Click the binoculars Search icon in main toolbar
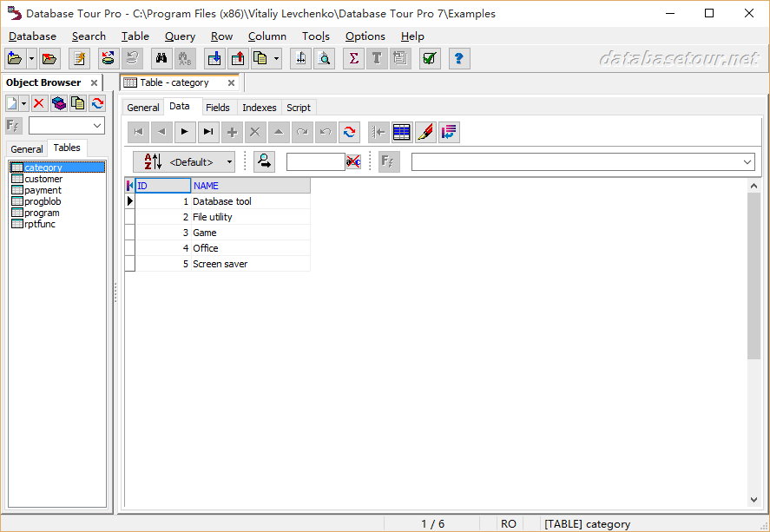 click(161, 58)
